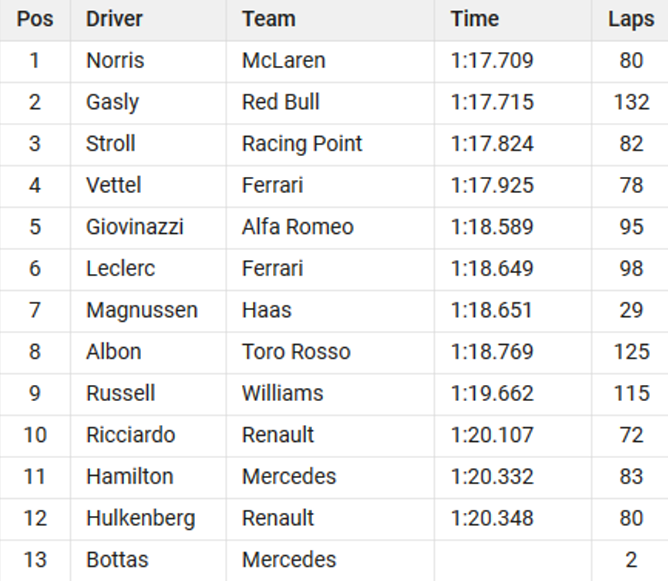The width and height of the screenshot is (668, 581).
Task: Click the Williams team cell
Action: pyautogui.click(x=282, y=393)
